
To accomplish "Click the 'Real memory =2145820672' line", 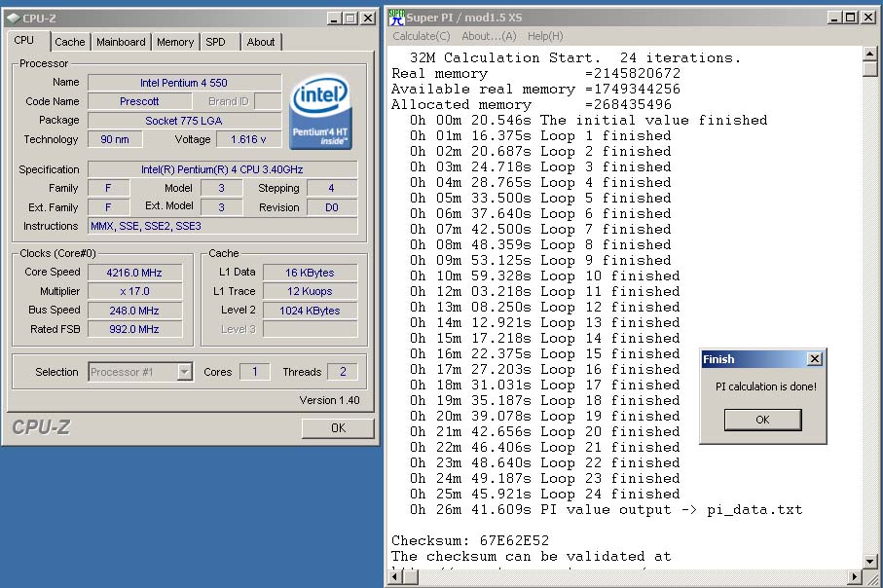I will click(536, 73).
